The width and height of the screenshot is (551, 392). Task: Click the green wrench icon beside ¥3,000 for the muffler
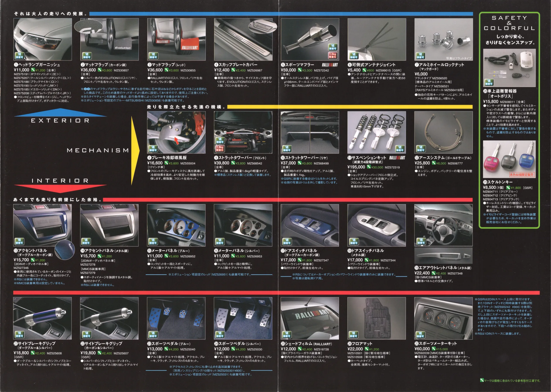click(300, 70)
